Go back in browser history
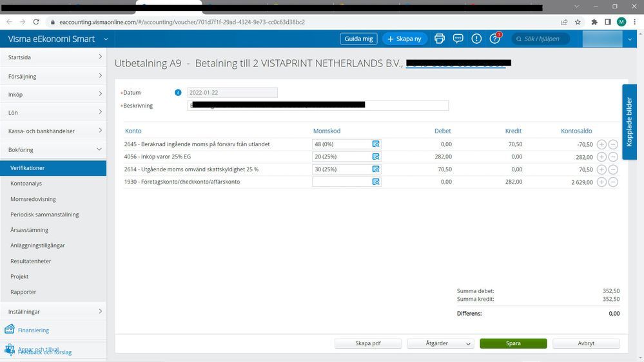This screenshot has height=362, width=644. (9, 22)
